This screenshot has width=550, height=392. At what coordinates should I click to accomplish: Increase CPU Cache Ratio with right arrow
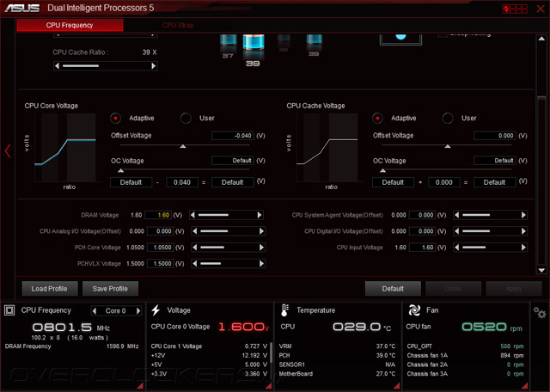tap(153, 66)
